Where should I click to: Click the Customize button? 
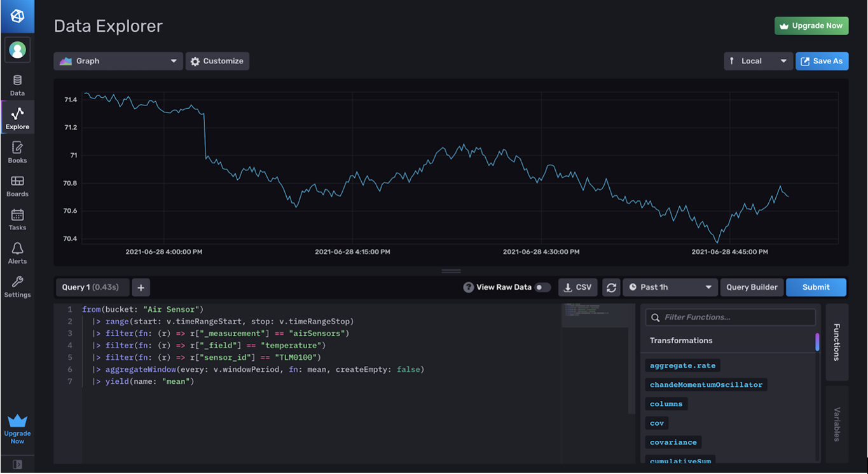point(217,61)
